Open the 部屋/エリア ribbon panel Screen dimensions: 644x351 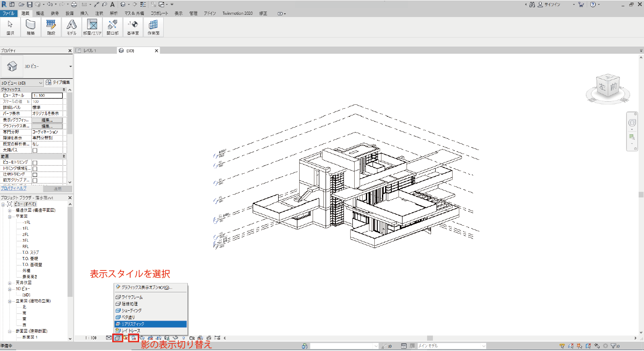pos(92,26)
